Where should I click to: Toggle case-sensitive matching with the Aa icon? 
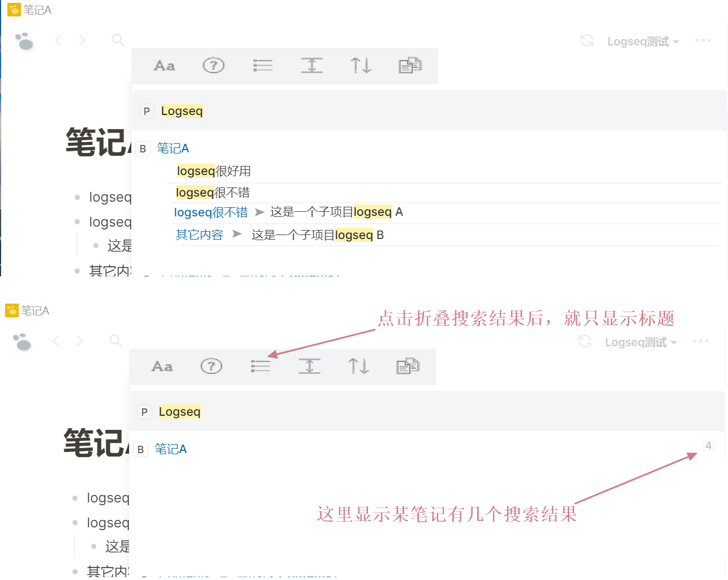point(164,66)
